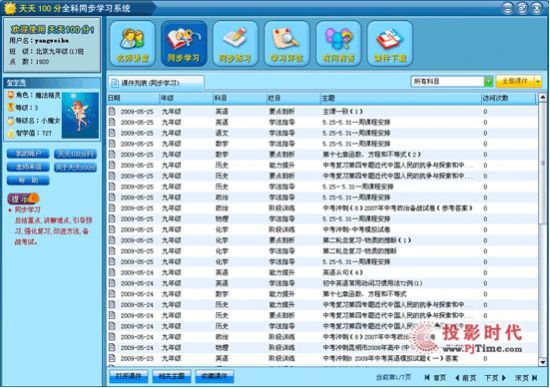
Task: Jump to last page with 末页
Action: (526, 377)
